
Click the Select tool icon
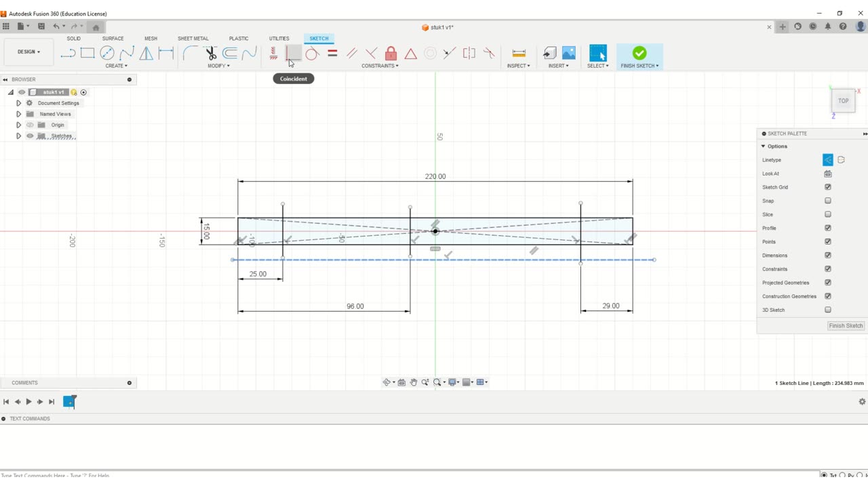point(597,53)
